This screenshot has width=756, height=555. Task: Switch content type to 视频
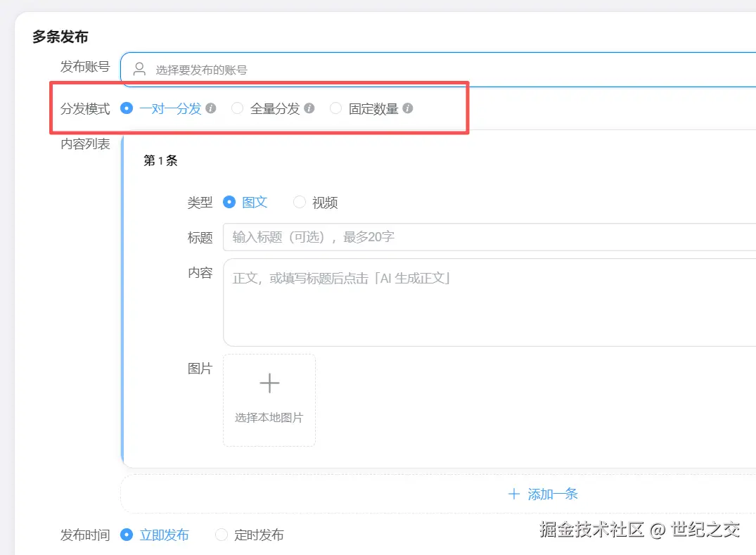coord(299,202)
